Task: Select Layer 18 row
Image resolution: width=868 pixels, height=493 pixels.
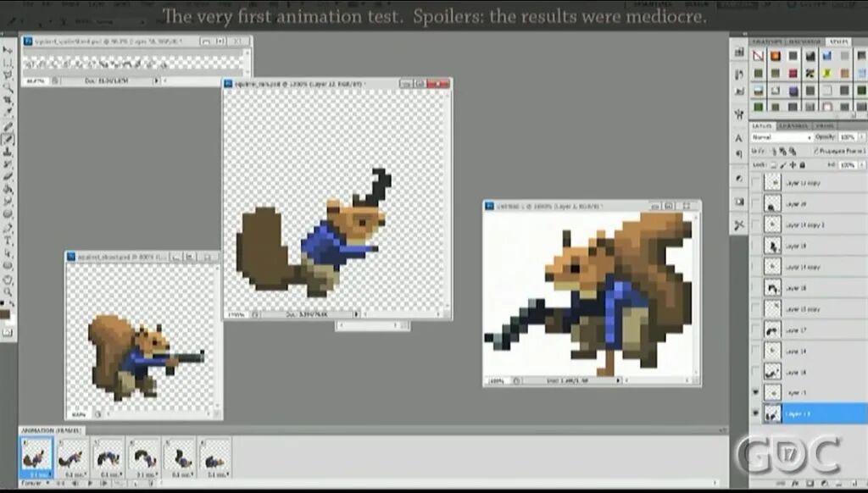Action: (809, 288)
